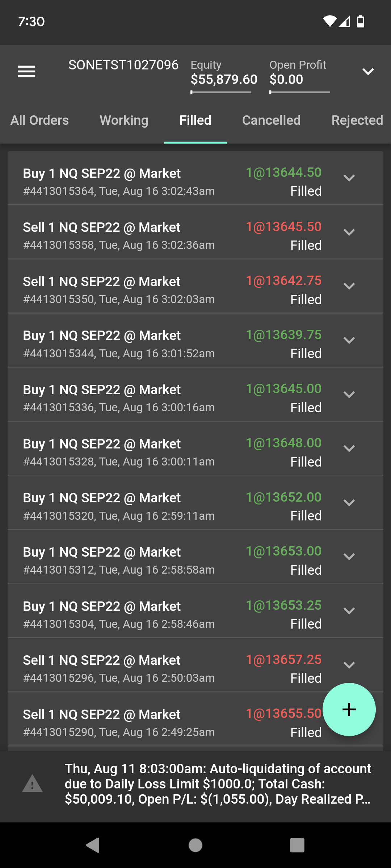The height and width of the screenshot is (868, 391).
Task: Tap the green plus new order button
Action: (x=349, y=709)
